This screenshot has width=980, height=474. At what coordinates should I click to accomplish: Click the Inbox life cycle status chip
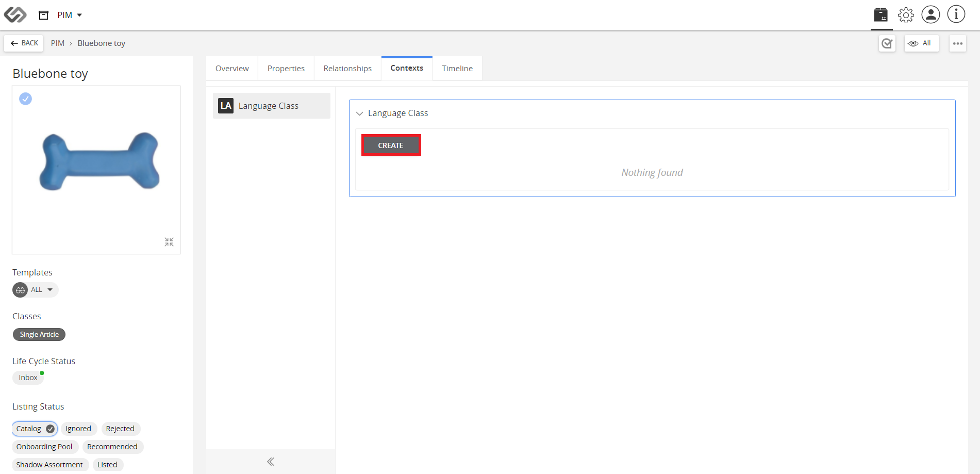tap(28, 378)
